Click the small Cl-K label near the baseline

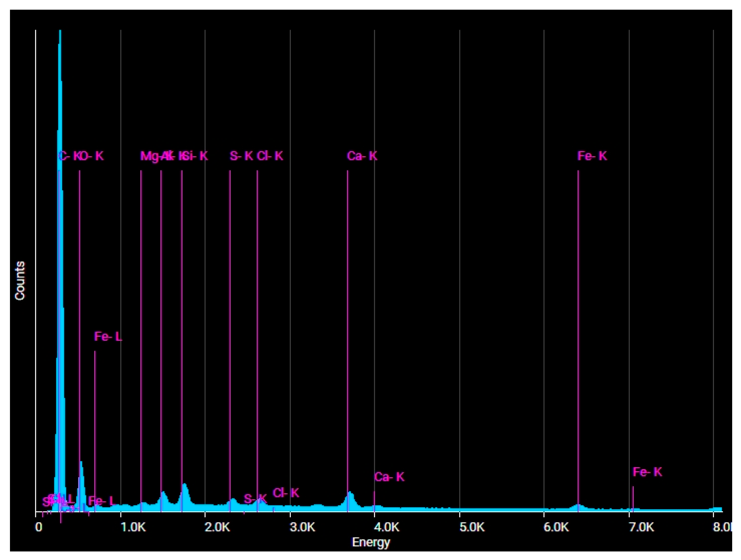pyautogui.click(x=286, y=493)
